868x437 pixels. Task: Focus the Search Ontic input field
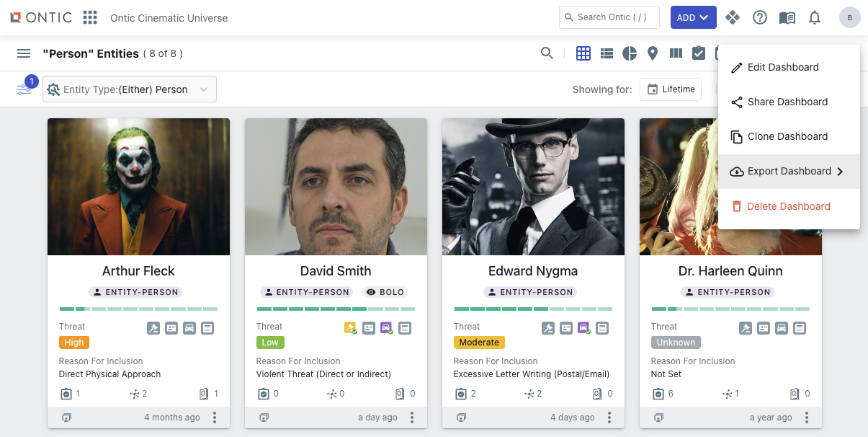click(x=609, y=17)
